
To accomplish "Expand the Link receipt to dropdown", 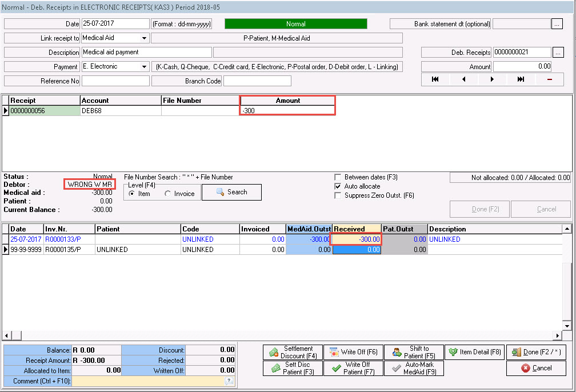I will coord(143,38).
